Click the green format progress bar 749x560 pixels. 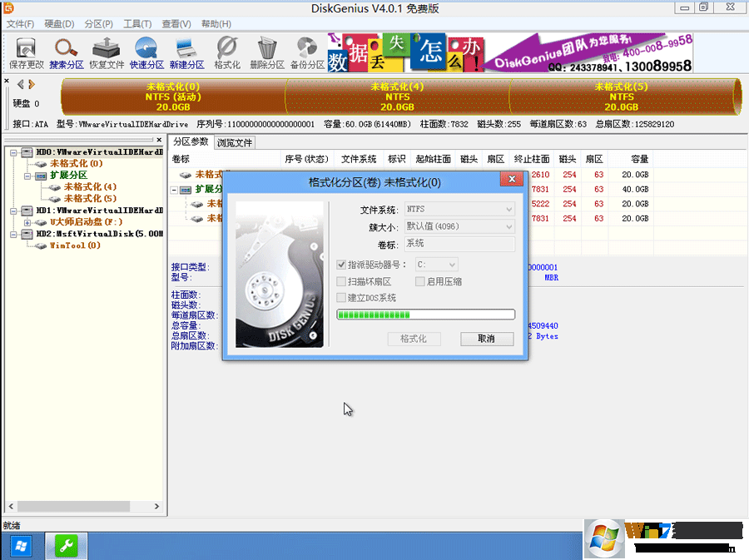click(x=424, y=315)
